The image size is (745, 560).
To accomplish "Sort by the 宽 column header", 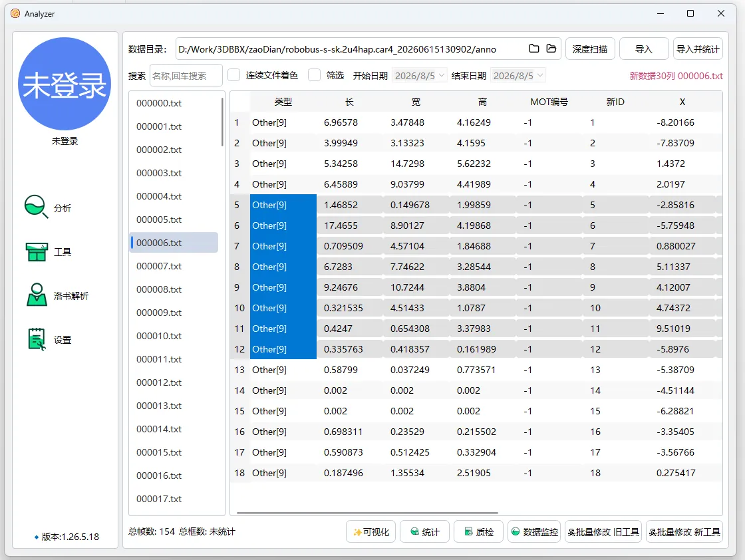I will point(416,102).
